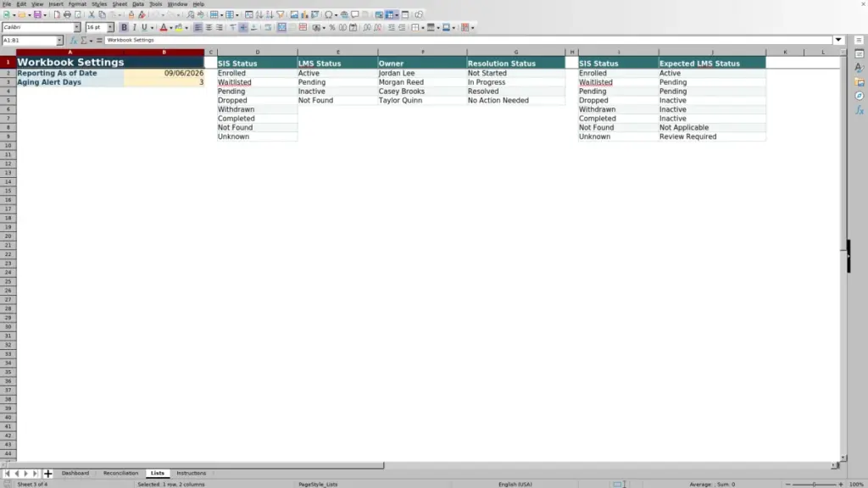Image resolution: width=868 pixels, height=488 pixels.
Task: Click the Increase Indent icon
Action: (392, 27)
